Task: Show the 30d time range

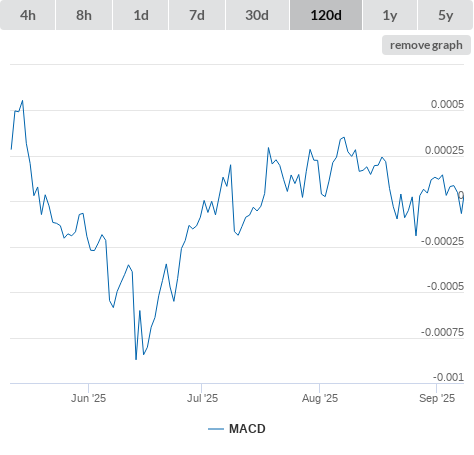Action: (x=257, y=15)
